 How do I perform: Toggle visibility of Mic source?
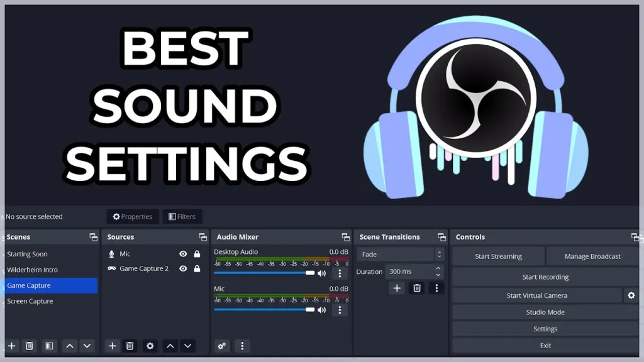coord(183,254)
